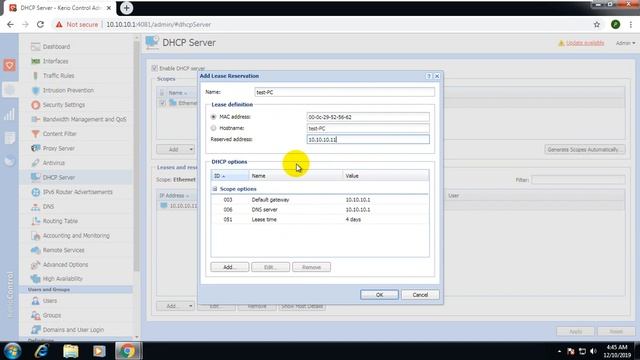This screenshot has width=640, height=360.
Task: Click the sidebar vertical scrollbar
Action: pyautogui.click(x=136, y=155)
